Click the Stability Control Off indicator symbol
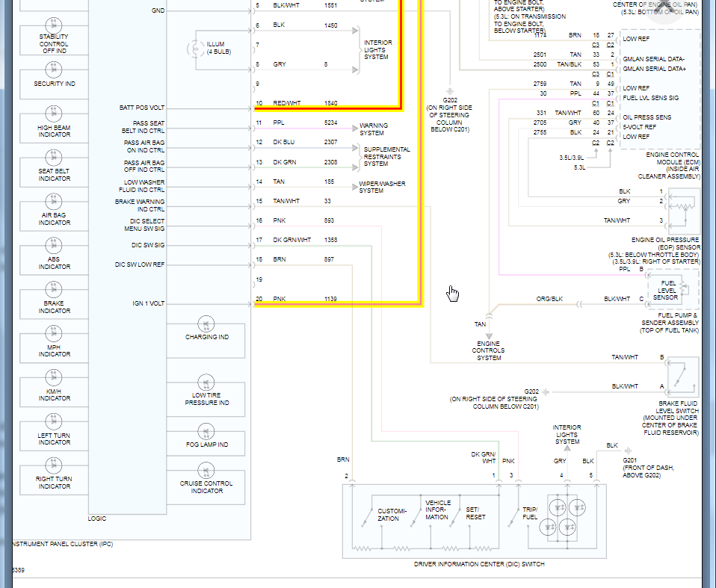Screen dimensions: 716x588 pyautogui.click(x=54, y=25)
